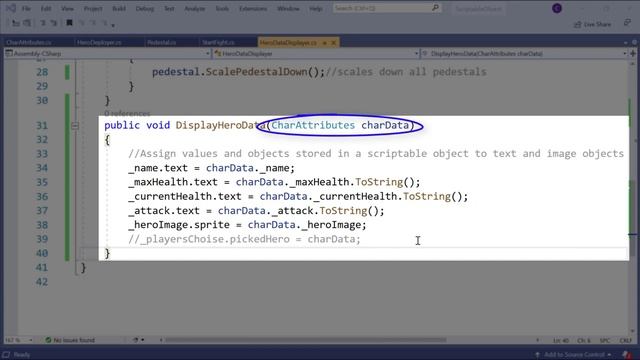Switch to the HeroDeployer.cs tab

pyautogui.click(x=99, y=42)
